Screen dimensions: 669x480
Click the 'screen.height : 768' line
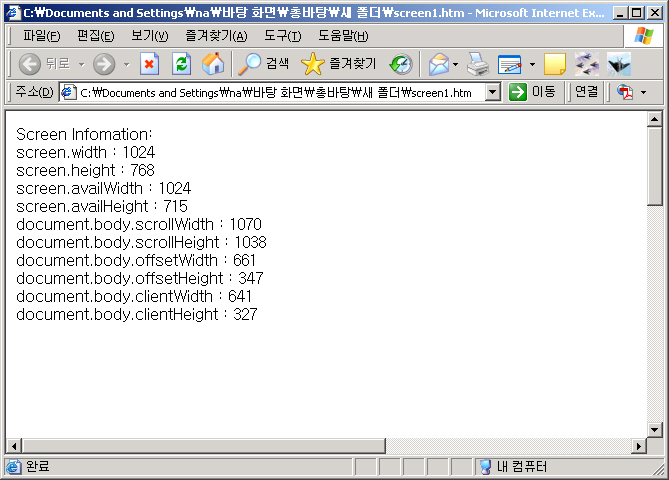(85, 170)
